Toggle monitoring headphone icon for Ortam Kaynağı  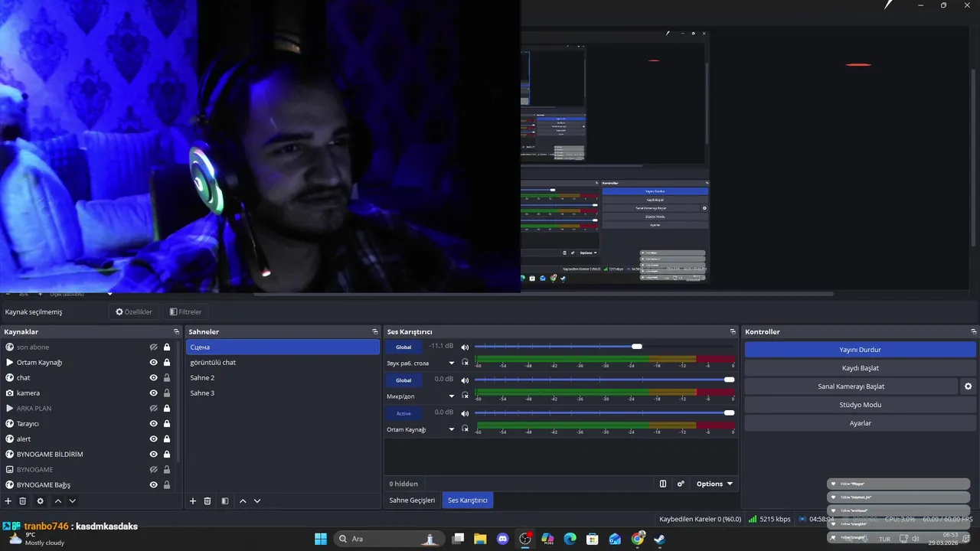point(465,429)
